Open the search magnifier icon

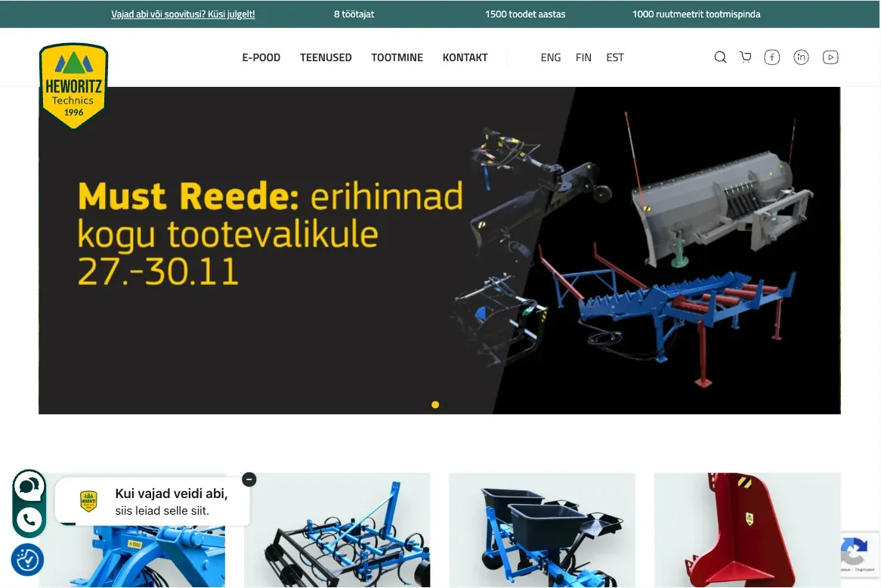coord(720,57)
